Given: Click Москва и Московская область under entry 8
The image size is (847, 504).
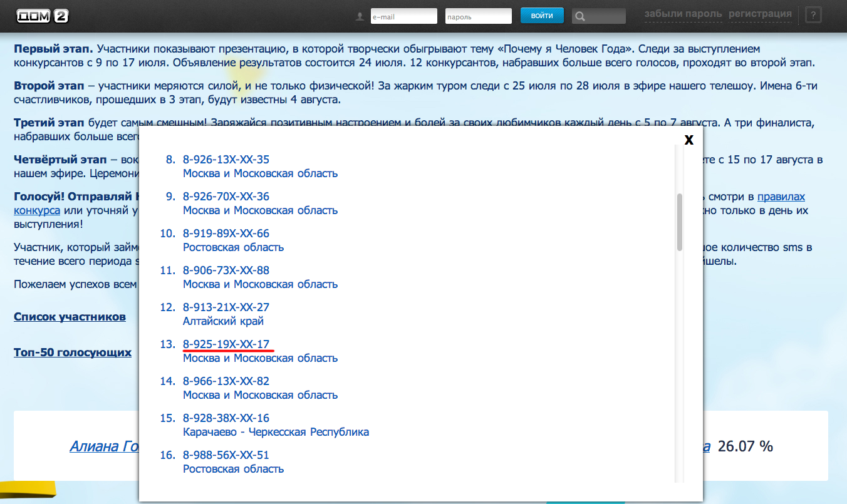Looking at the screenshot, I should pyautogui.click(x=260, y=173).
